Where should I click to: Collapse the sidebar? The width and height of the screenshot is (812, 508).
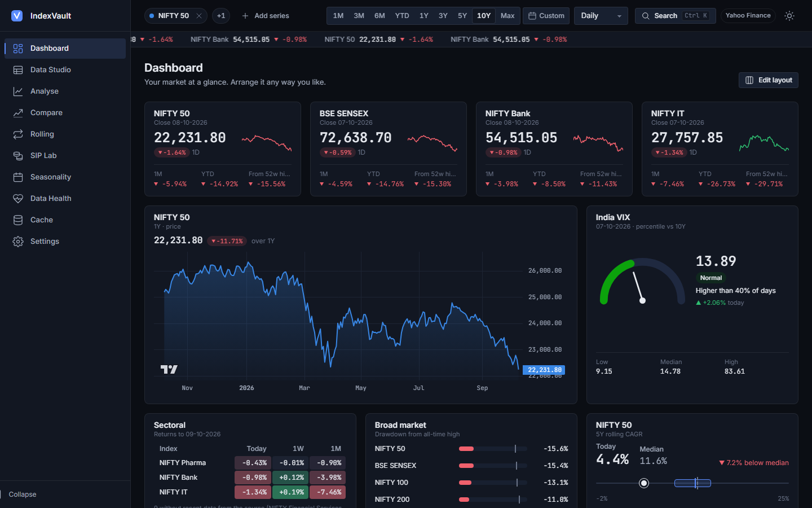tap(23, 494)
